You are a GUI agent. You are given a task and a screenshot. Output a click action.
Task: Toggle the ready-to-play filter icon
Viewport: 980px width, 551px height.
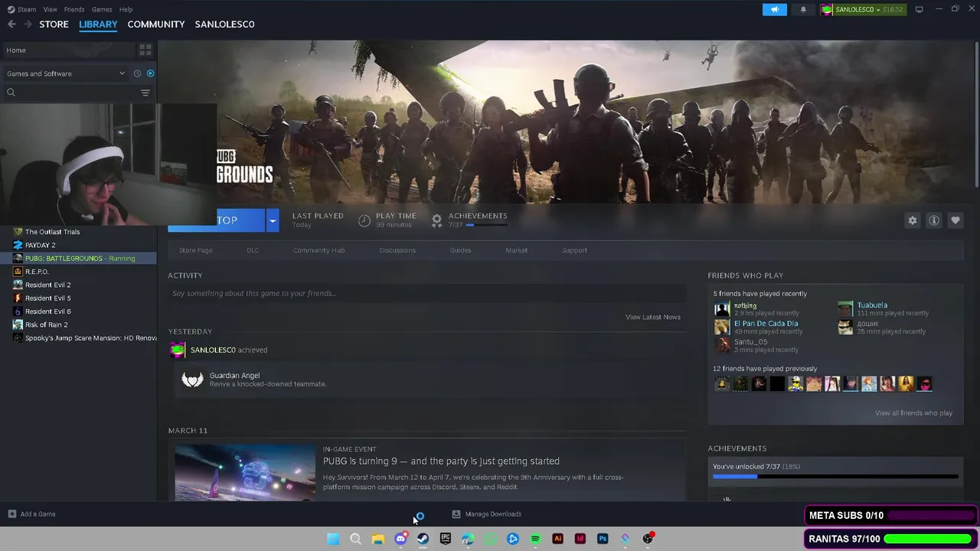click(150, 73)
